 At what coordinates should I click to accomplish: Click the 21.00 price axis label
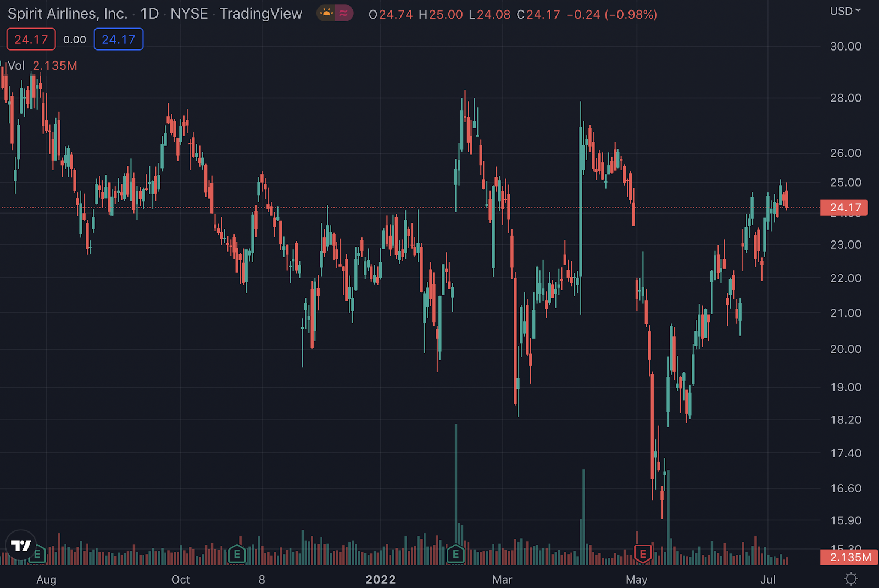point(845,313)
